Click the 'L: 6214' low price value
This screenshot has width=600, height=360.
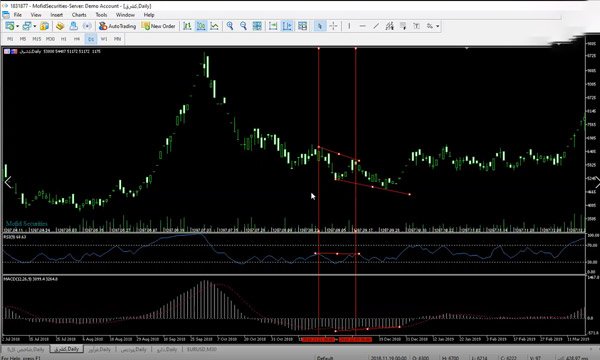479,358
